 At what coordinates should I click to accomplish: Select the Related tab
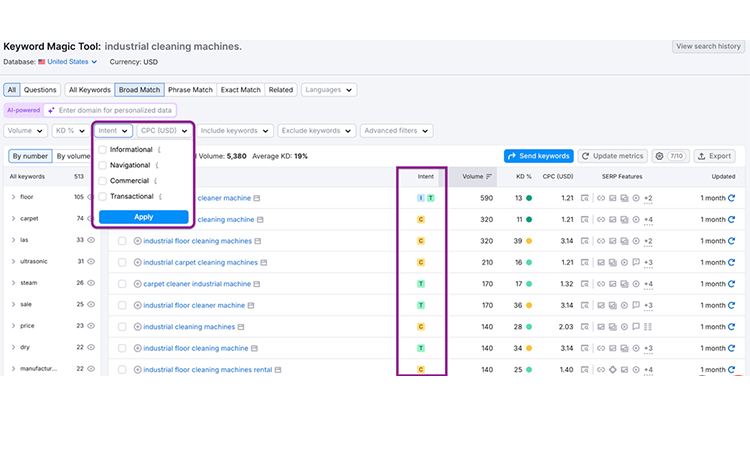(281, 90)
